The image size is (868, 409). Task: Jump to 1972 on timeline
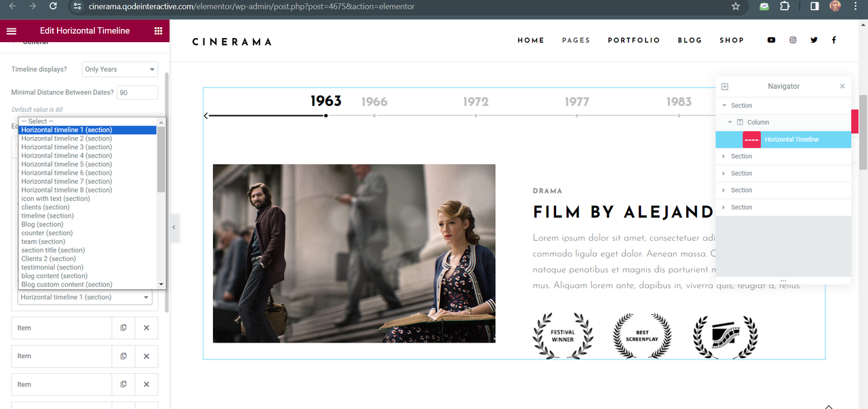tap(476, 102)
